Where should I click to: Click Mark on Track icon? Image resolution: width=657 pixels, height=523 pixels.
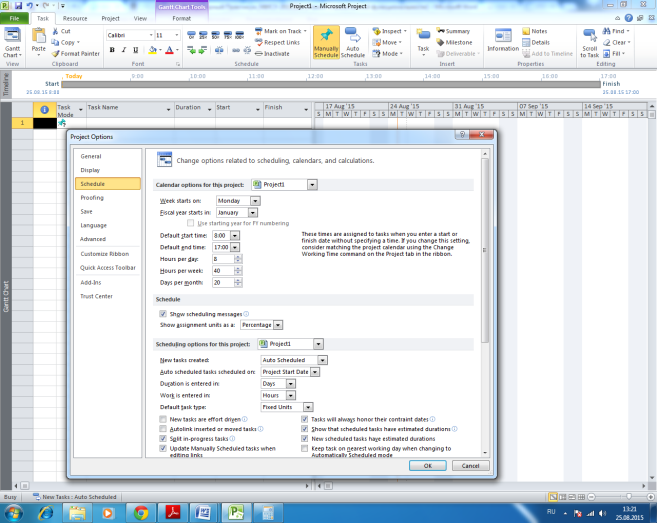pos(259,31)
